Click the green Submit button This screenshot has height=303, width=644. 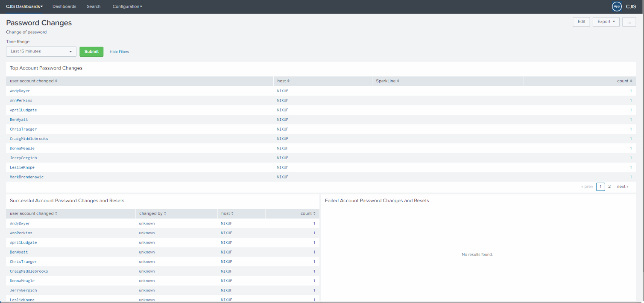point(91,51)
